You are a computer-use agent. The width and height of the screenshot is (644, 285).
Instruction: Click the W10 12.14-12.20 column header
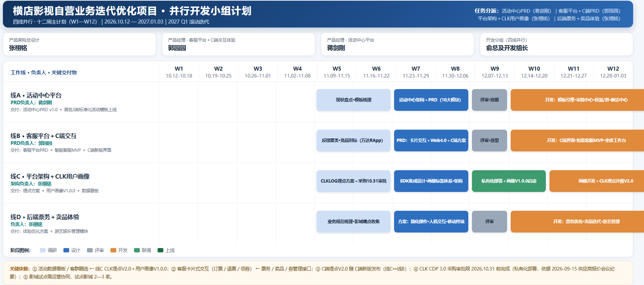pyautogui.click(x=534, y=72)
